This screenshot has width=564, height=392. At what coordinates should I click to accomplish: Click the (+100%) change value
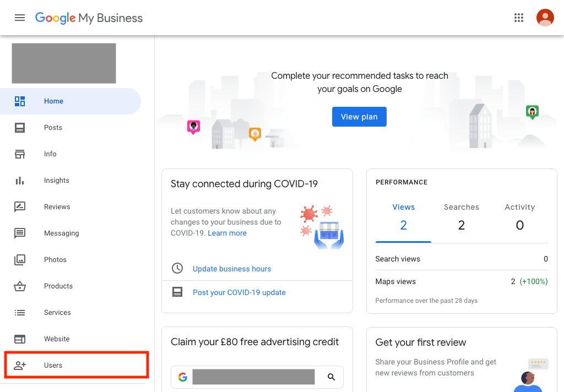pyautogui.click(x=534, y=281)
